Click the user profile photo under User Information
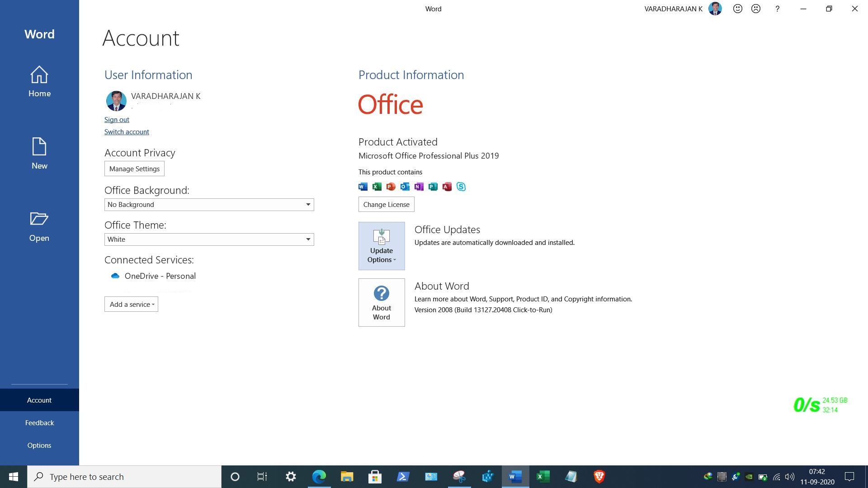 tap(116, 101)
